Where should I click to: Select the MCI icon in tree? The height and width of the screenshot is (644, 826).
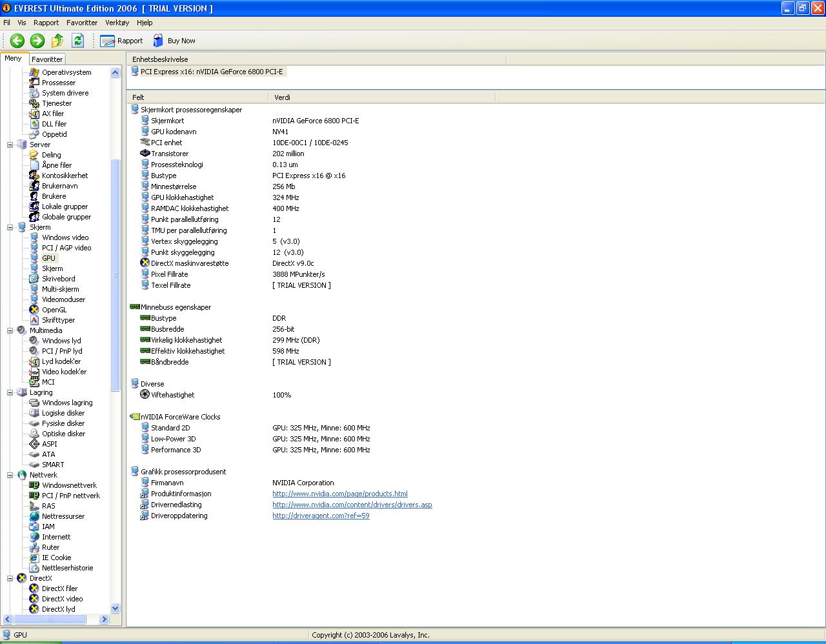tap(34, 382)
